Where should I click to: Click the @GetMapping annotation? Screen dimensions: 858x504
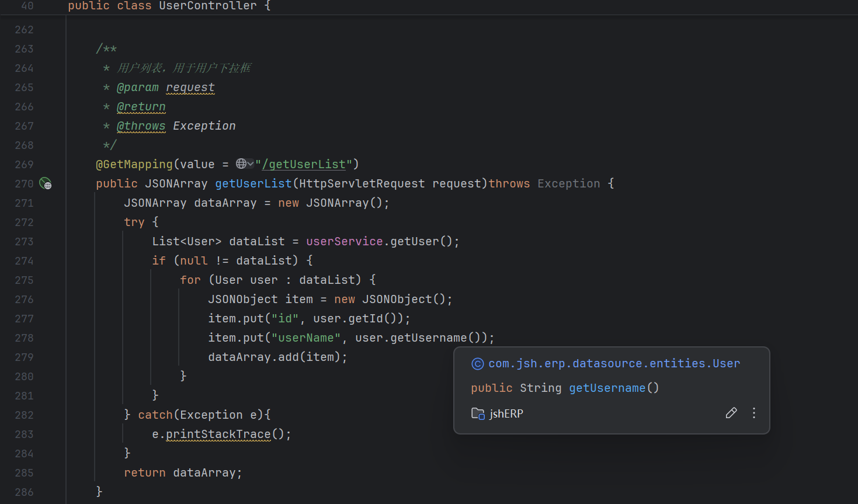click(x=134, y=164)
